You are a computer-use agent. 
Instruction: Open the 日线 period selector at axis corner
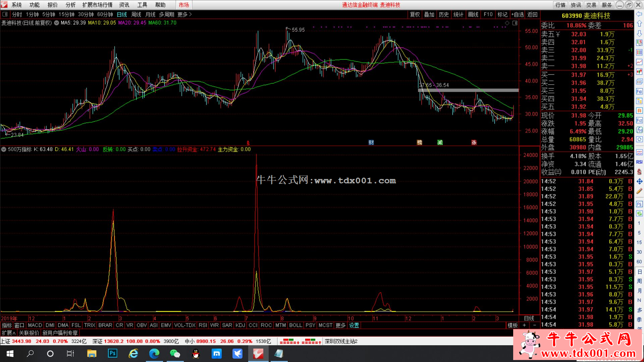click(529, 318)
